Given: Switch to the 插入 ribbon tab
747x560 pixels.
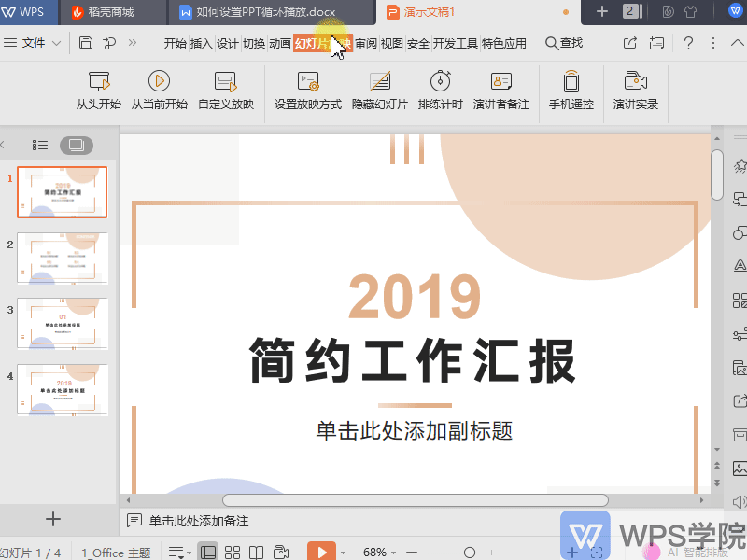Looking at the screenshot, I should pyautogui.click(x=202, y=43).
